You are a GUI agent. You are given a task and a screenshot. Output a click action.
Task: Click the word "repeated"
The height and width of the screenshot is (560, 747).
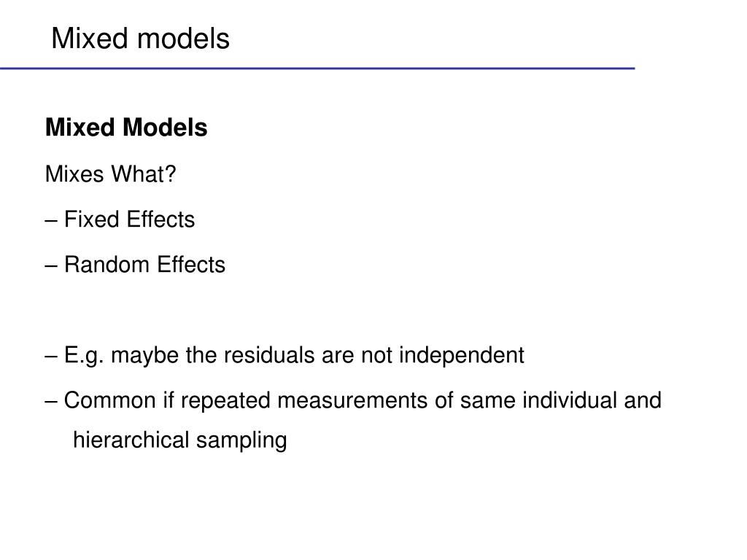[x=225, y=401]
